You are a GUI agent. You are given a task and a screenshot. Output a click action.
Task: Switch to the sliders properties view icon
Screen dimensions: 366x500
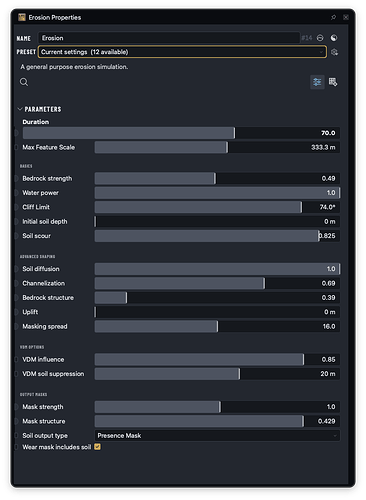click(317, 82)
